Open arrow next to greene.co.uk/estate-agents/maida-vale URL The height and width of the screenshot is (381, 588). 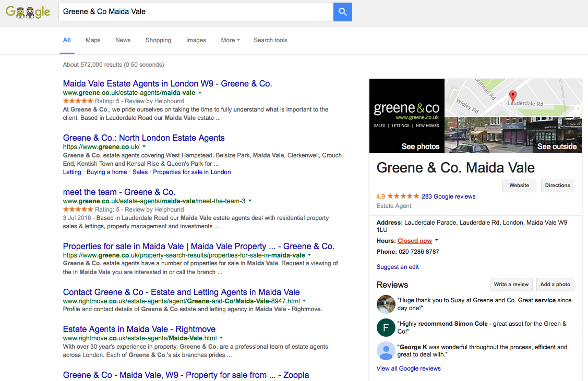(200, 93)
